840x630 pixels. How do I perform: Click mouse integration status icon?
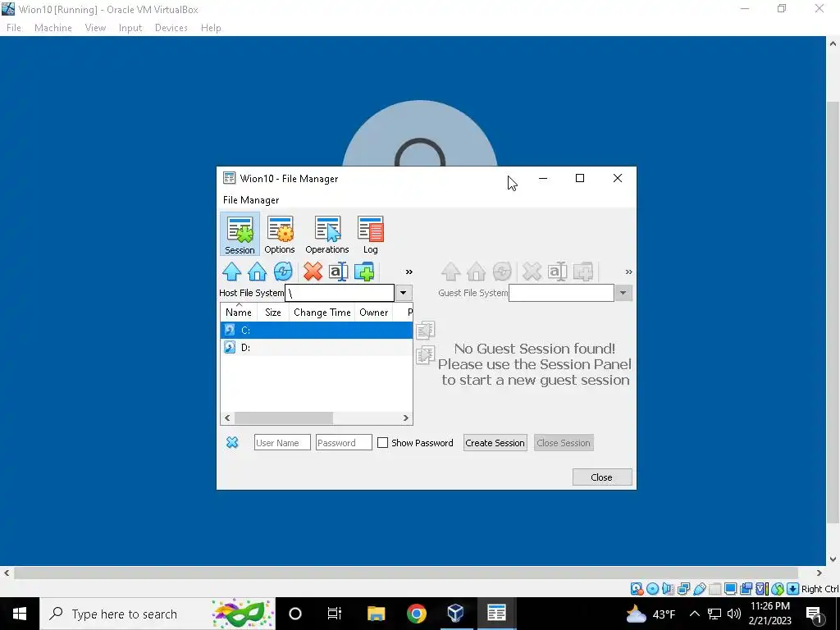click(777, 589)
